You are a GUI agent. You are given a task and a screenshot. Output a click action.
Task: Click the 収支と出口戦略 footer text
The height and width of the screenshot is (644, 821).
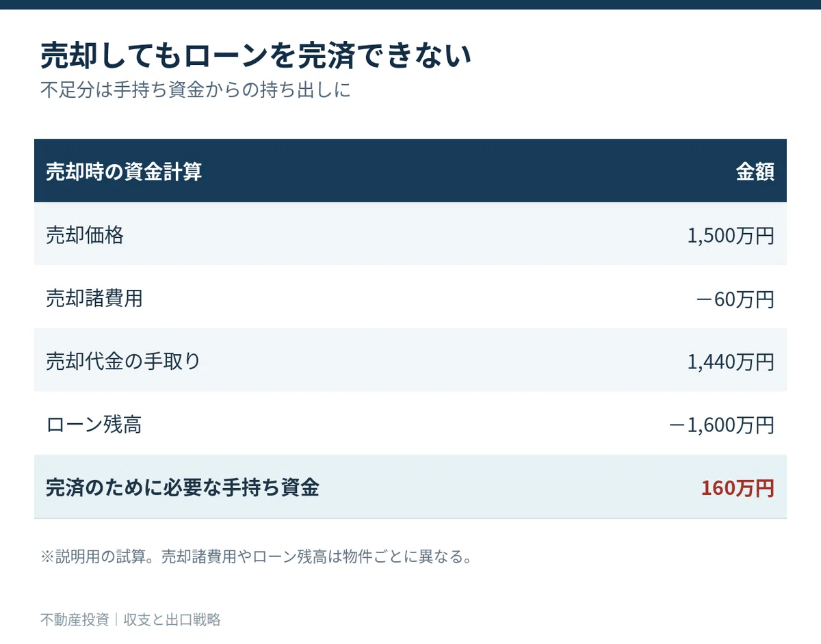(172, 620)
